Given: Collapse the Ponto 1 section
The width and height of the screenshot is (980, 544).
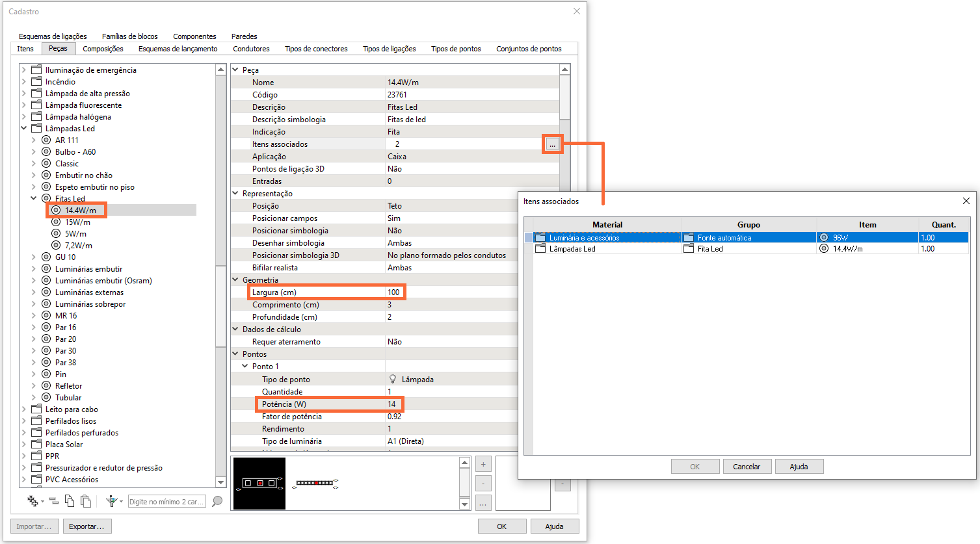Looking at the screenshot, I should point(245,367).
